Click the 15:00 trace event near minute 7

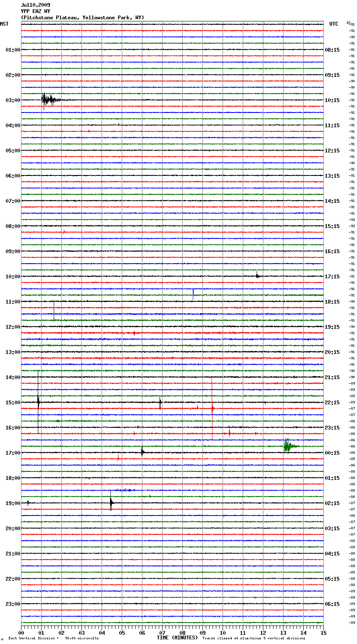(x=160, y=403)
